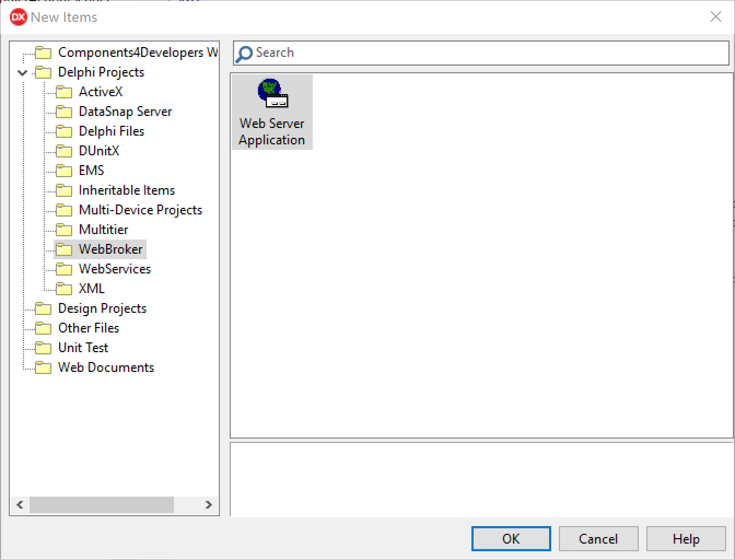Open the DataSnap Server category
The height and width of the screenshot is (560, 735).
point(125,112)
